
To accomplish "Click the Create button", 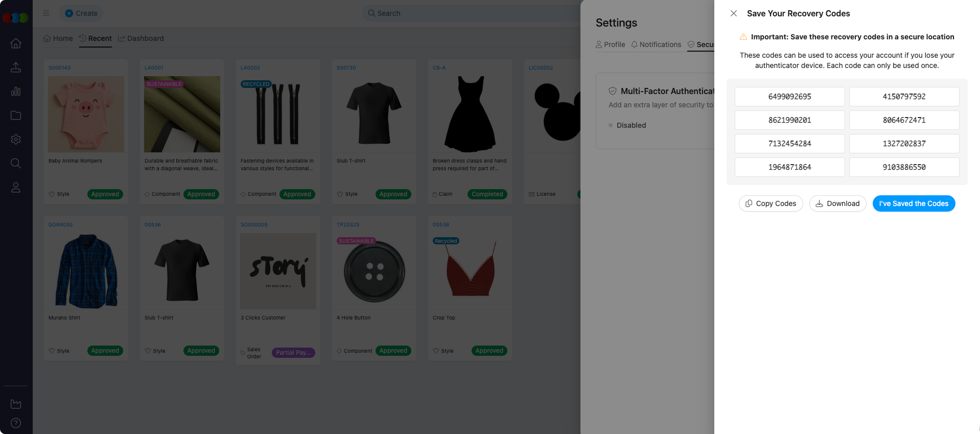I will click(x=81, y=13).
